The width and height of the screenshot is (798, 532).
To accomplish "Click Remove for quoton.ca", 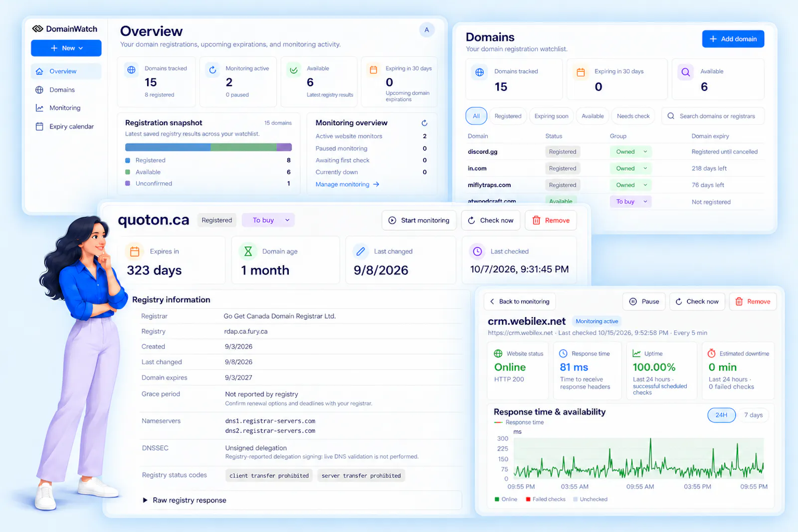I will (x=551, y=220).
